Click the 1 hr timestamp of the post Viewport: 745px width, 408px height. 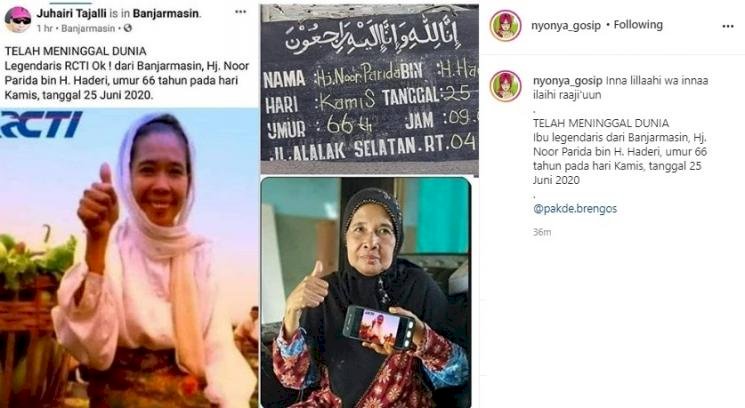tap(44, 28)
